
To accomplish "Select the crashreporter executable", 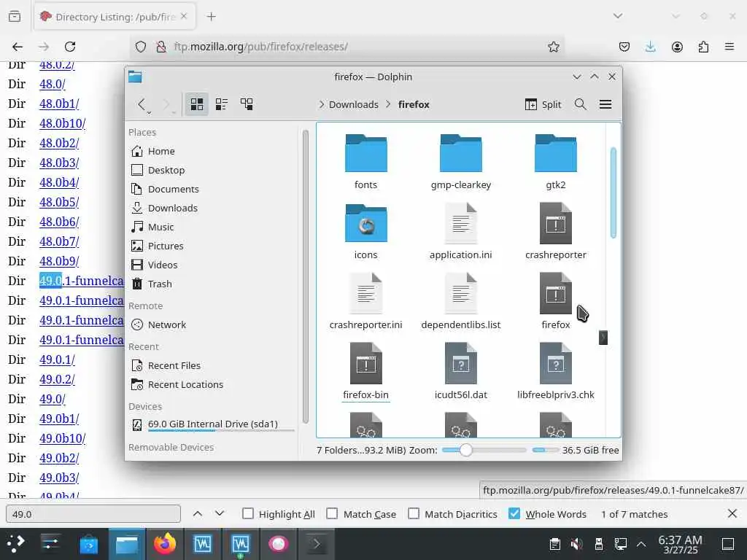I will (555, 232).
